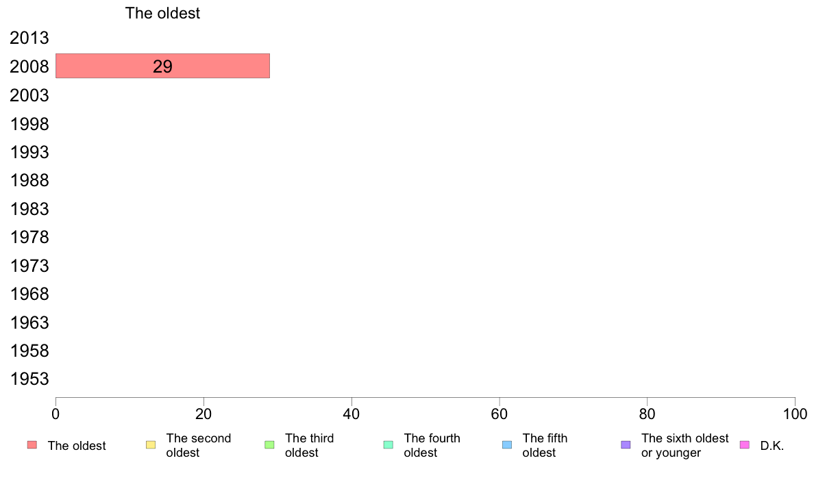The height and width of the screenshot is (504, 814).
Task: Click the 'The oldest' column heading
Action: coord(162,13)
